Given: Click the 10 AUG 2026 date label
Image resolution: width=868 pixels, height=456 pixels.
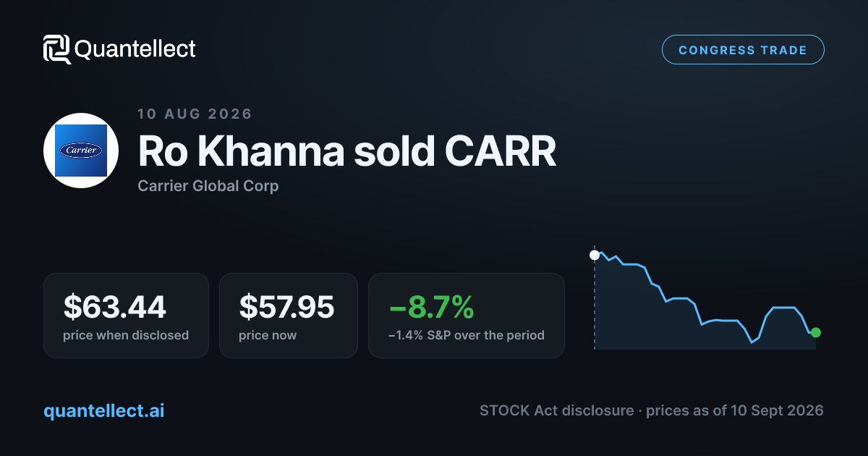Looking at the screenshot, I should pos(195,114).
